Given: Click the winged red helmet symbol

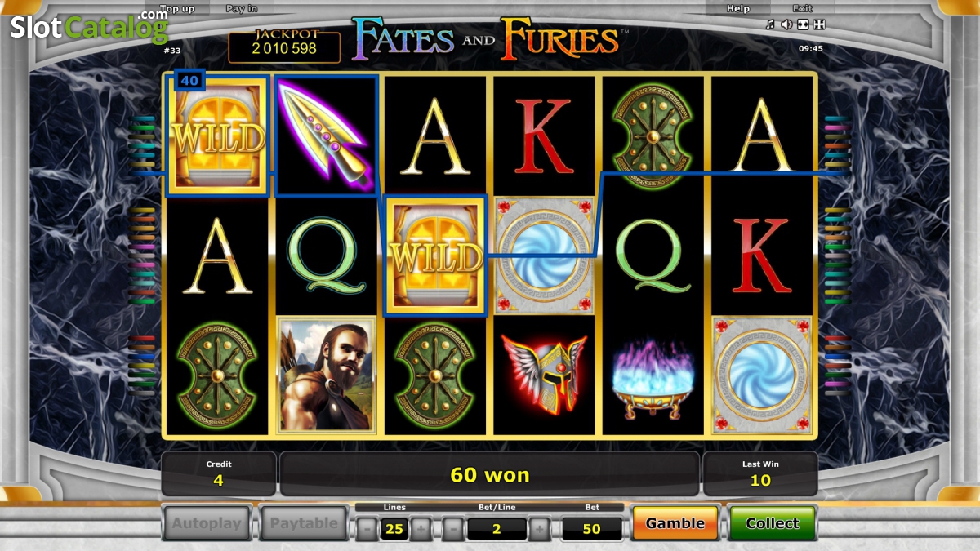Looking at the screenshot, I should (544, 375).
